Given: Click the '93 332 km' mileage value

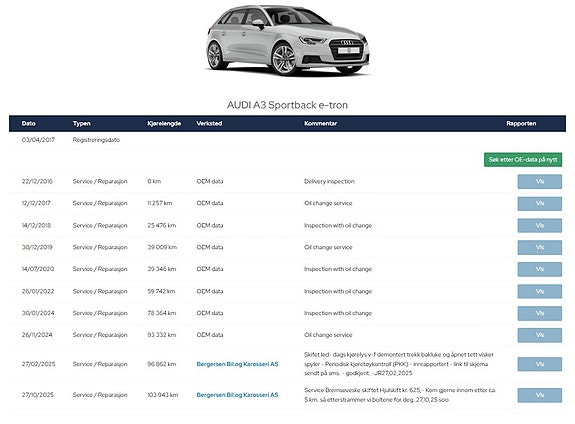Looking at the screenshot, I should (x=161, y=335).
